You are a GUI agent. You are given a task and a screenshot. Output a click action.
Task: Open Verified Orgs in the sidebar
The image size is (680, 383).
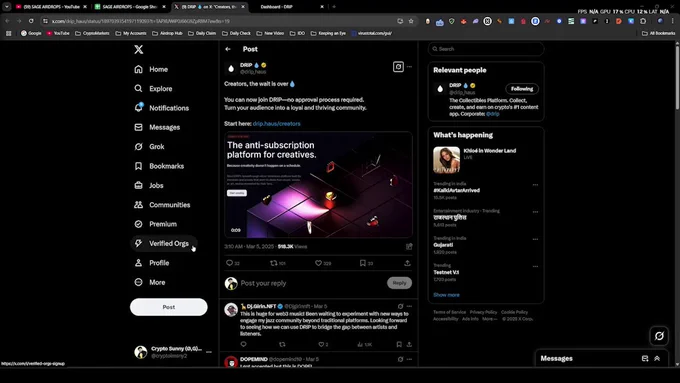163,243
